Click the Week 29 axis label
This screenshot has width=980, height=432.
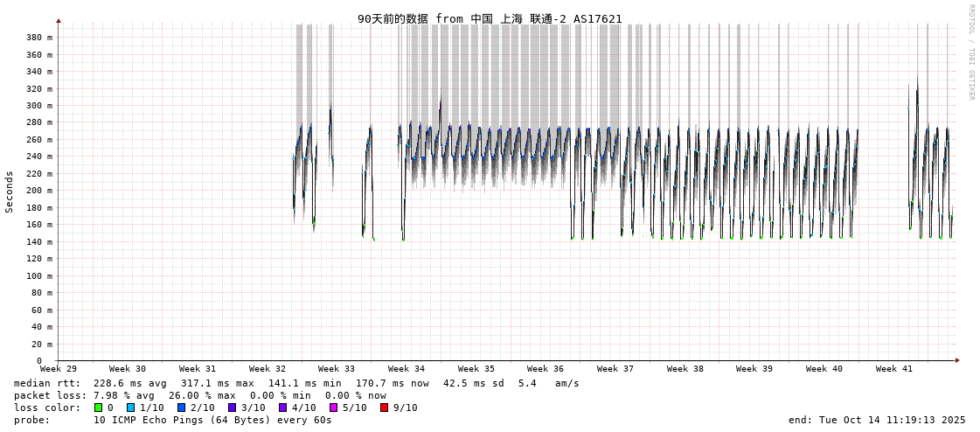click(x=58, y=369)
